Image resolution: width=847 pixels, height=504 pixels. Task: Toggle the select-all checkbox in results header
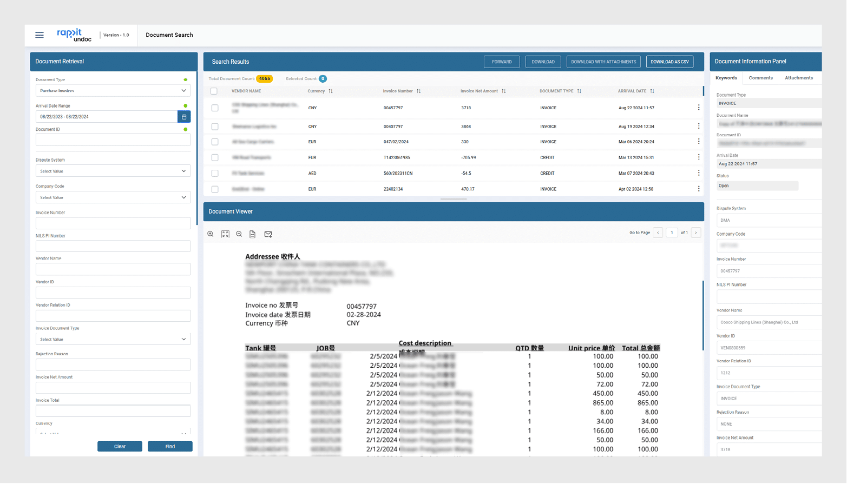pyautogui.click(x=214, y=91)
